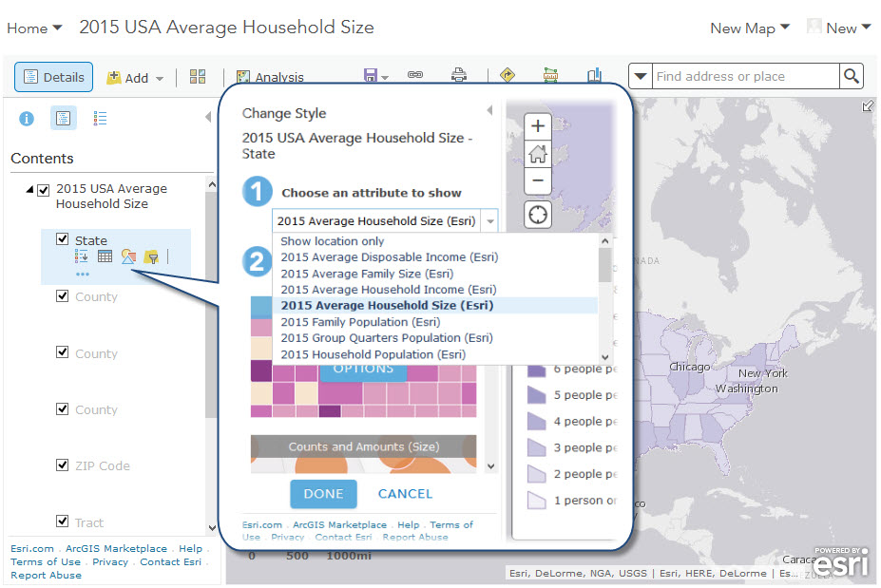Collapse the 2015 USA Average Household Size group
This screenshot has width=881, height=588.
pyautogui.click(x=29, y=190)
